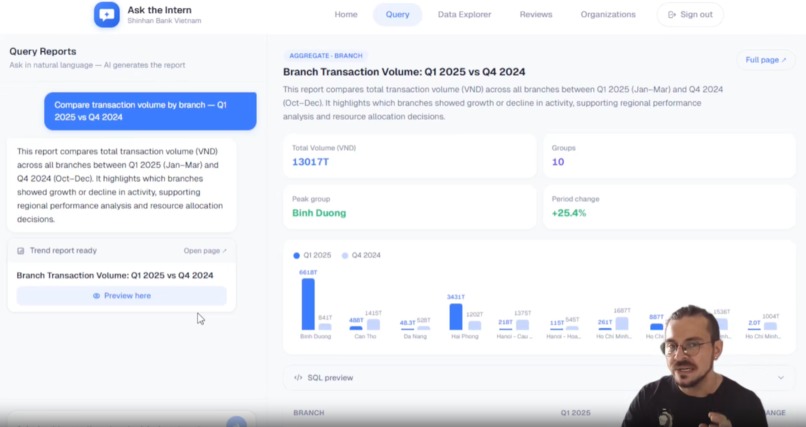Click the Total Volume value 13017T
This screenshot has width=806, height=427.
(310, 162)
